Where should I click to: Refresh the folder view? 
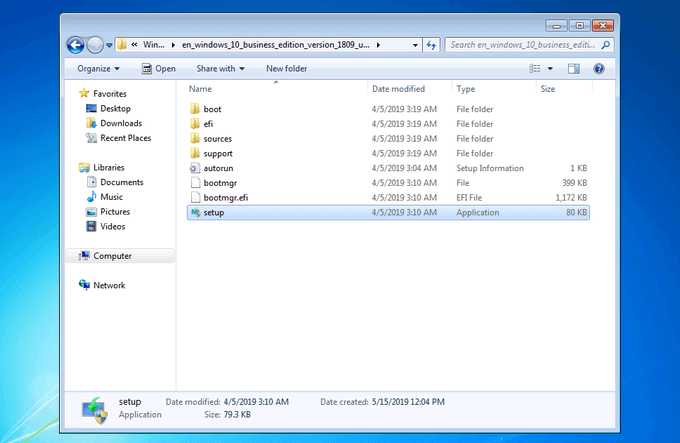coord(431,45)
